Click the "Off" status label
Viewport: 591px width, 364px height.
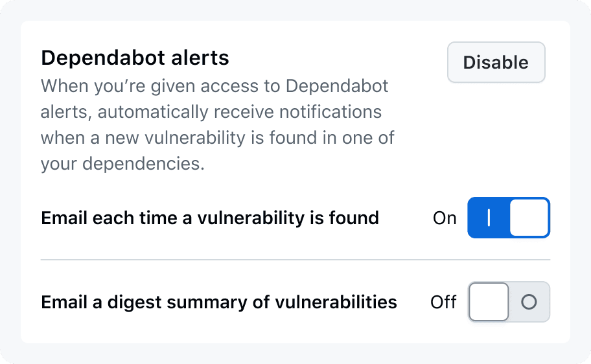(x=443, y=302)
